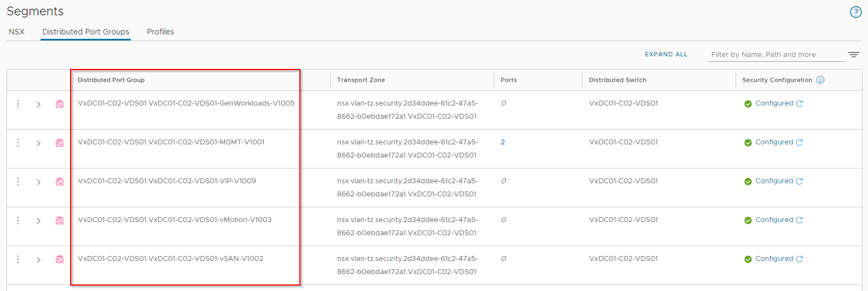
Task: Select VxDC01-C02-VDS01-MGMT-V1001 name text
Action: coord(171,142)
